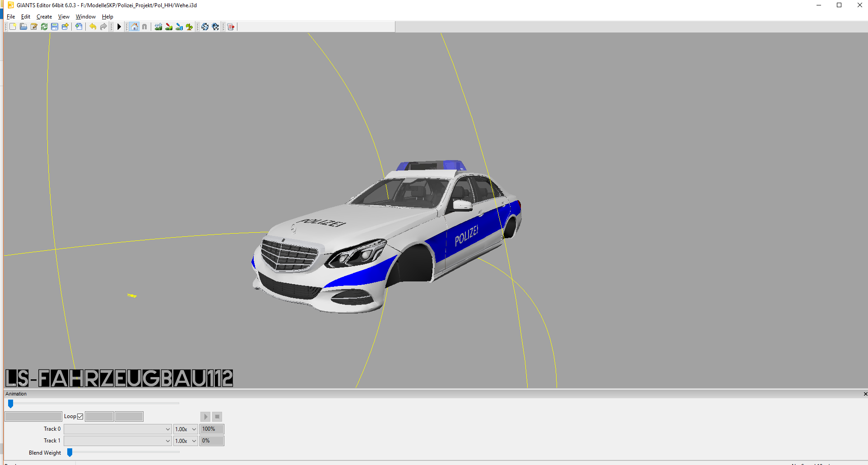Select the terrain sculpt tool with arrows
The width and height of the screenshot is (868, 465).
click(158, 27)
